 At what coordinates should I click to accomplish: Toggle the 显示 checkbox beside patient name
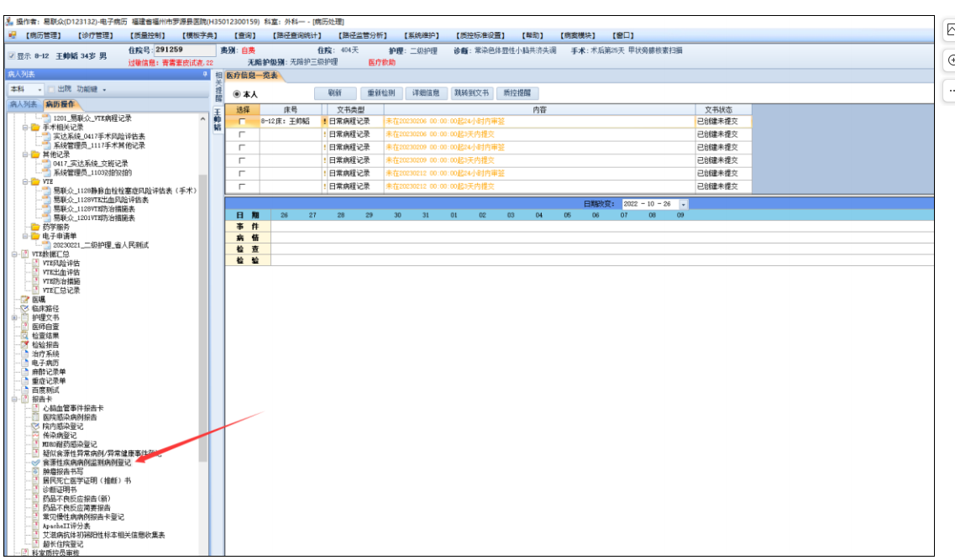coord(12,56)
